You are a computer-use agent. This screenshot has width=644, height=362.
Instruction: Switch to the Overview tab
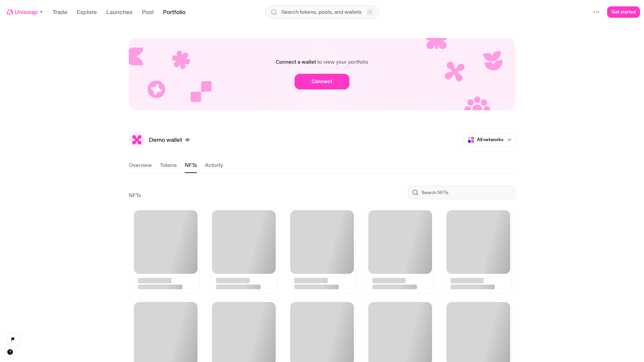(140, 165)
